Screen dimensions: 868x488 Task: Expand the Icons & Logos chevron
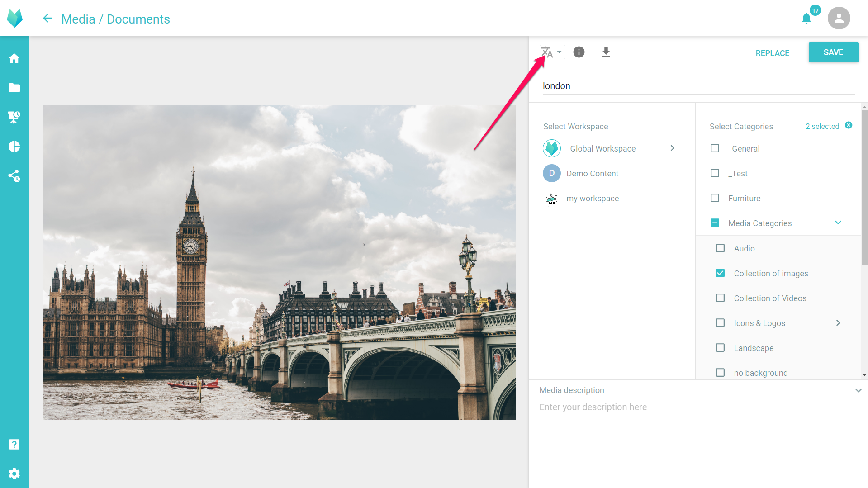(838, 323)
